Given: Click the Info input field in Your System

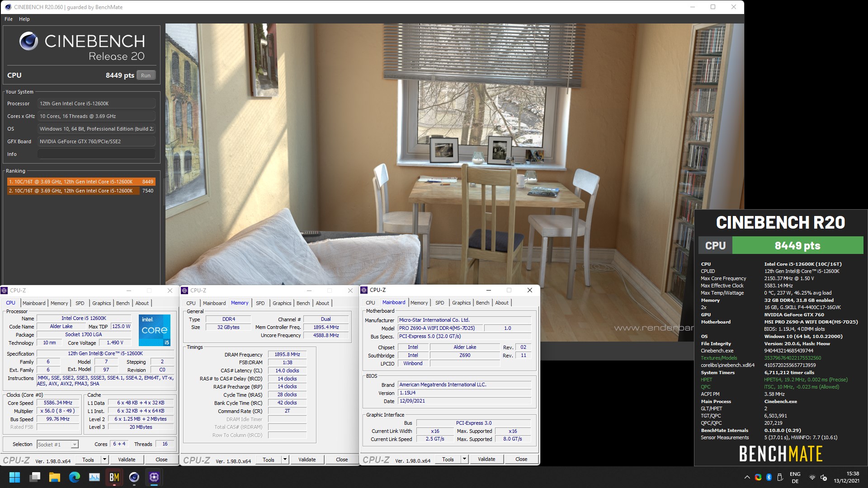Looking at the screenshot, I should (x=96, y=154).
